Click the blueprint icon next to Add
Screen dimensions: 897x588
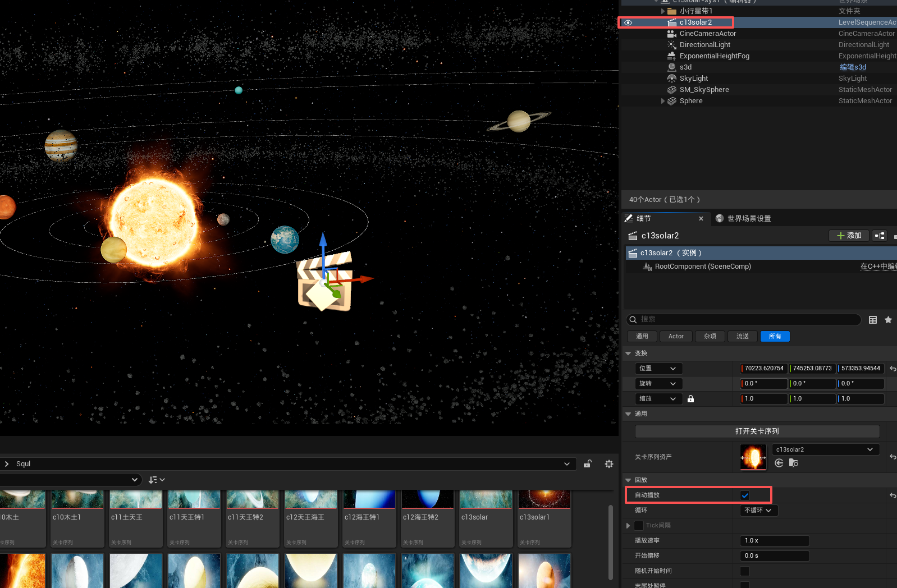(880, 236)
